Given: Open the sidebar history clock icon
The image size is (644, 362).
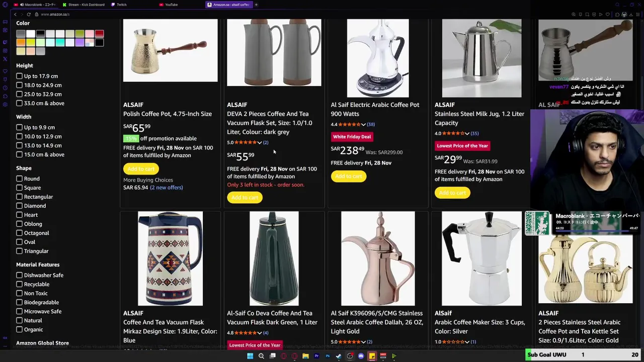Looking at the screenshot, I should 5,88.
